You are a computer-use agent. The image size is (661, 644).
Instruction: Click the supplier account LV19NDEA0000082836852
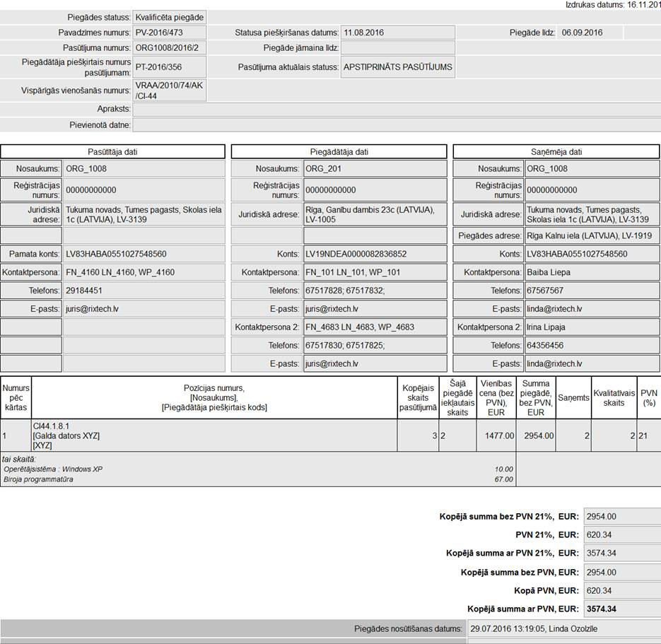pos(375,254)
